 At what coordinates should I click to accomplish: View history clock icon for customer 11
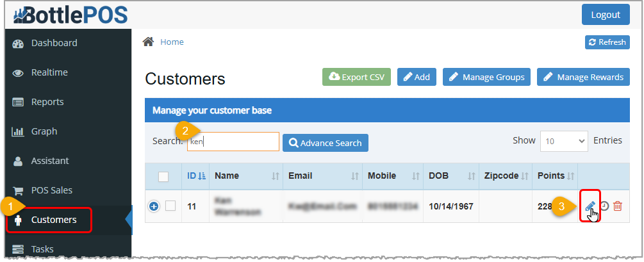(x=604, y=206)
